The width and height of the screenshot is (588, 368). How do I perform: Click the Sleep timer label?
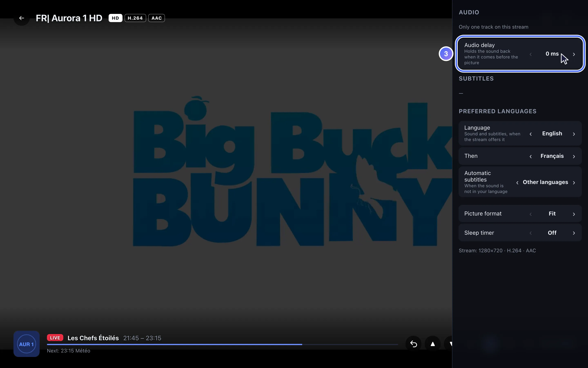point(479,233)
